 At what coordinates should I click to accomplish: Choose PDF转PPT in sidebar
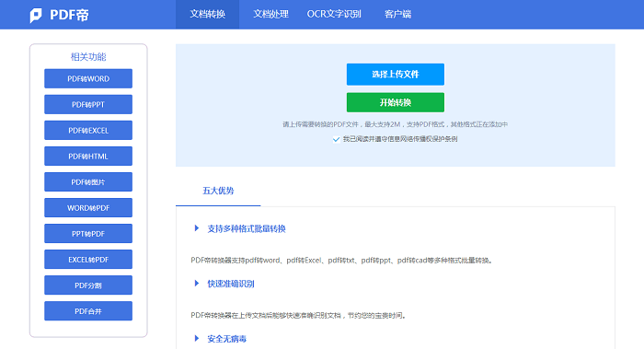(88, 104)
